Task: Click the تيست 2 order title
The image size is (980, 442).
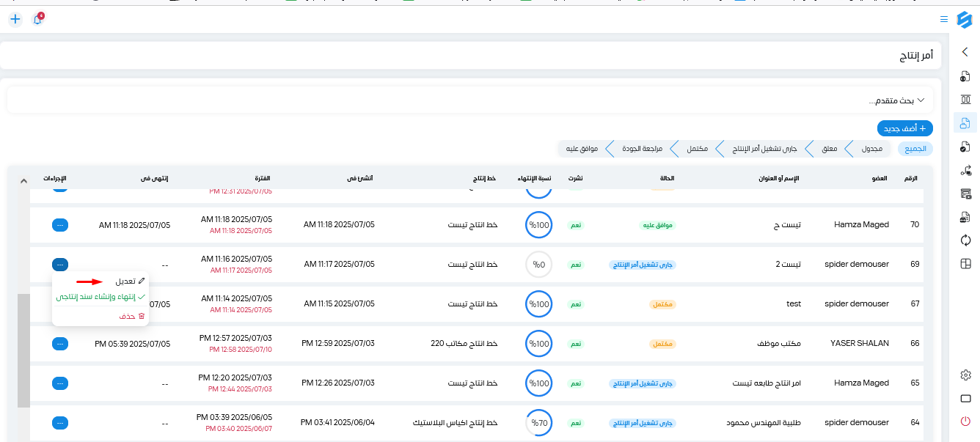Action: click(x=788, y=264)
